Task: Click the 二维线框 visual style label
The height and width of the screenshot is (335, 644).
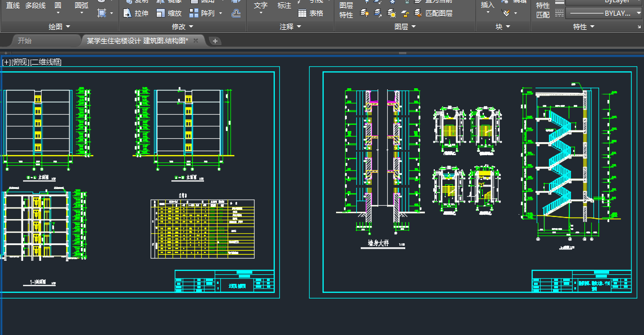Action: 46,62
